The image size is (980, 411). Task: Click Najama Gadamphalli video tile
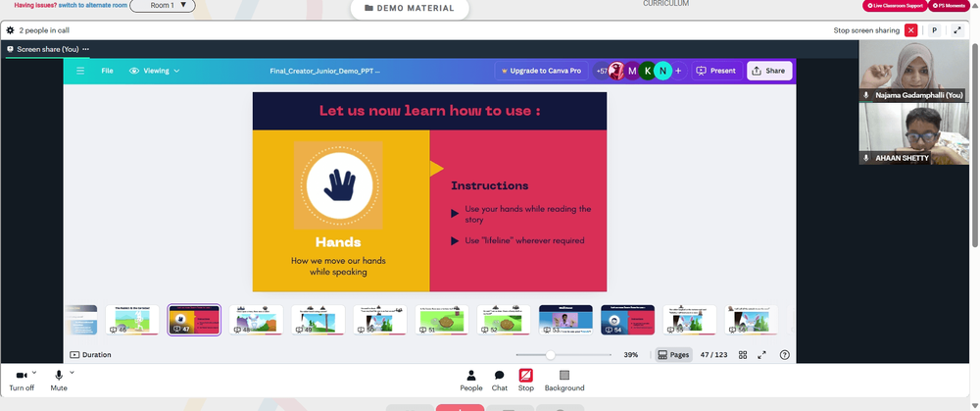(x=913, y=71)
